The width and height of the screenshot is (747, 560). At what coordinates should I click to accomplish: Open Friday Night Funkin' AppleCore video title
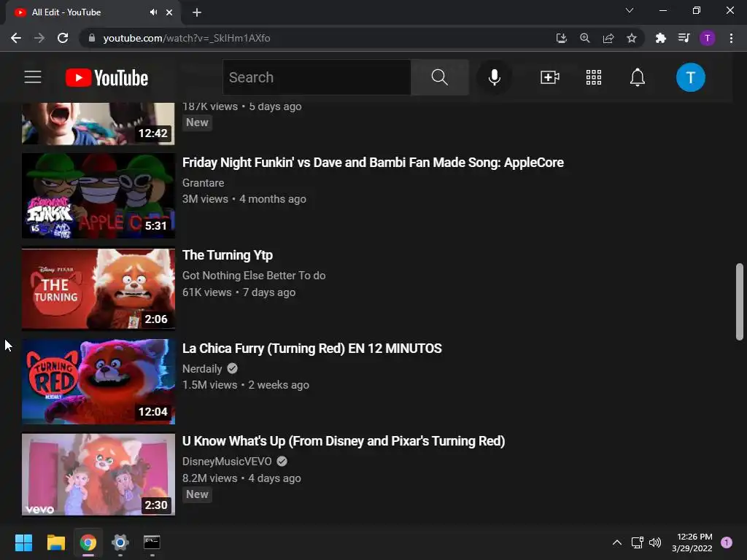pyautogui.click(x=373, y=163)
